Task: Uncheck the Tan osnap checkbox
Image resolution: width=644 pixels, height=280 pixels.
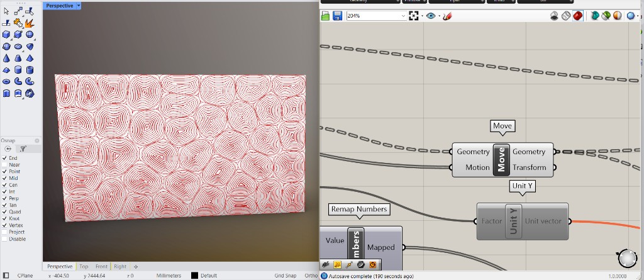Action: (x=5, y=205)
